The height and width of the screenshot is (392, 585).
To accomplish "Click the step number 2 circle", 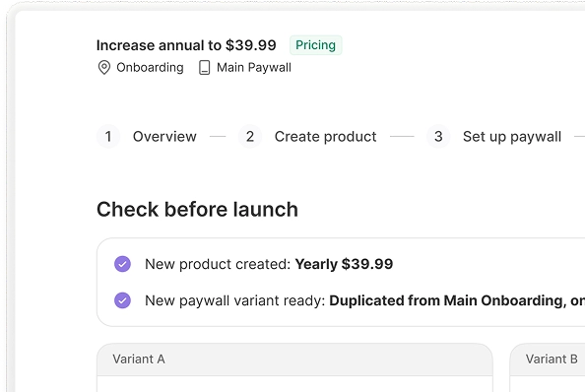I will click(250, 137).
